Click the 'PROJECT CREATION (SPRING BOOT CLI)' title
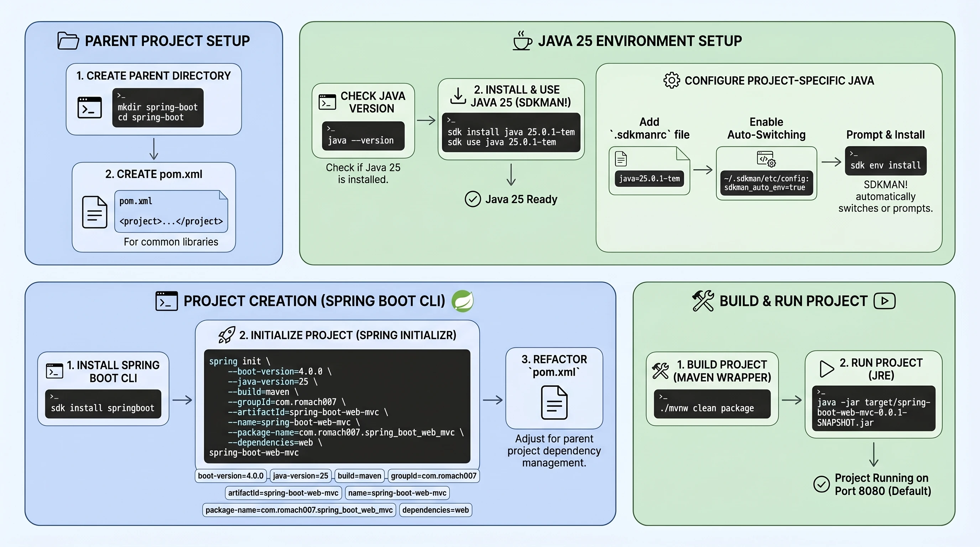 [314, 301]
